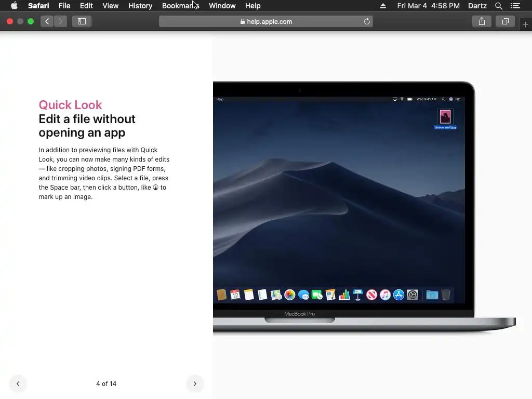The height and width of the screenshot is (399, 532).
Task: Click the help.apple.com address field
Action: (266, 21)
